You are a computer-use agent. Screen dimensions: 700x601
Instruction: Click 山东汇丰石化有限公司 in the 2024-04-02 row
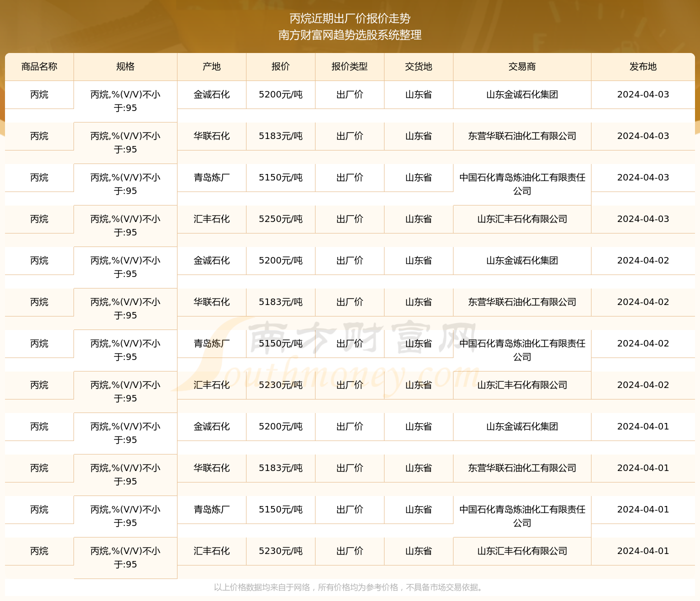point(522,385)
